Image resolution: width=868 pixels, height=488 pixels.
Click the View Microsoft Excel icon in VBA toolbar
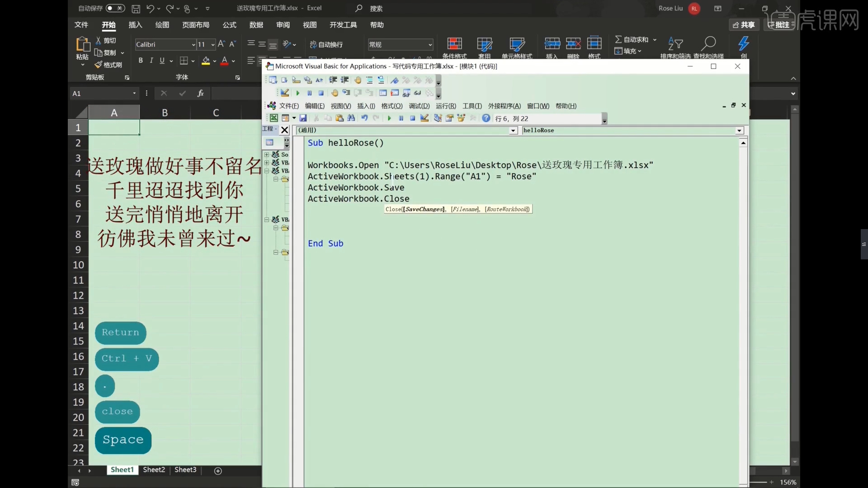(274, 118)
